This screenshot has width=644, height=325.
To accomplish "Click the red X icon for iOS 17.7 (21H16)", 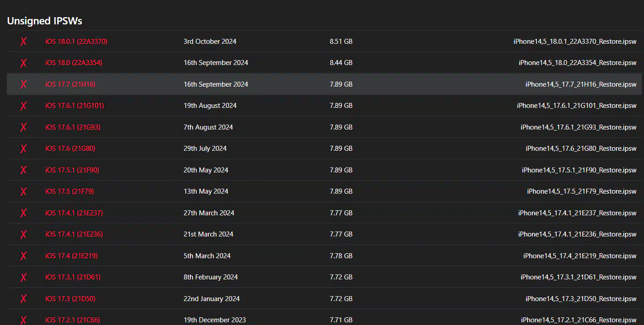I will 24,84.
